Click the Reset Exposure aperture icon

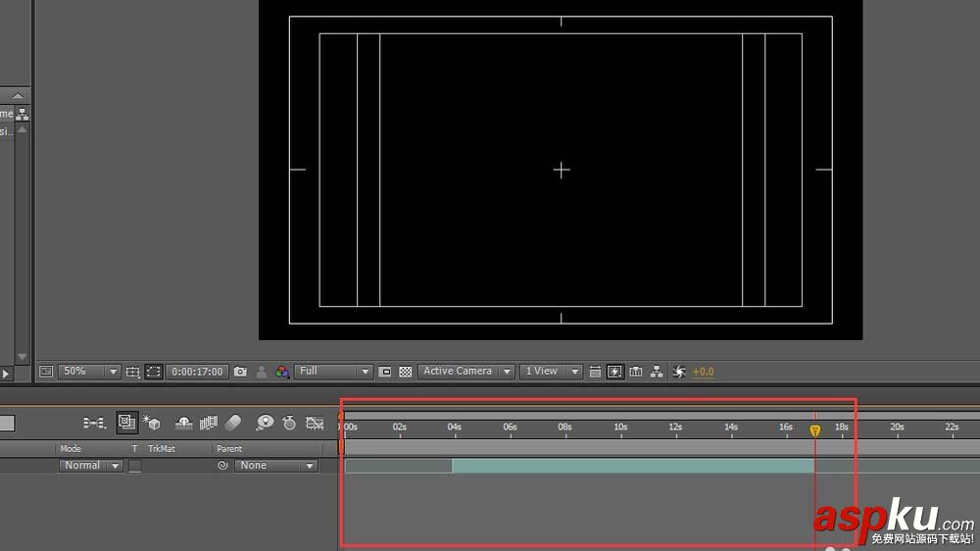coord(679,372)
